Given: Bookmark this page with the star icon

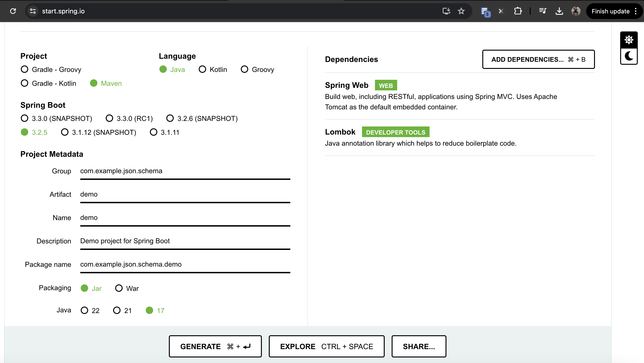Looking at the screenshot, I should point(461,11).
